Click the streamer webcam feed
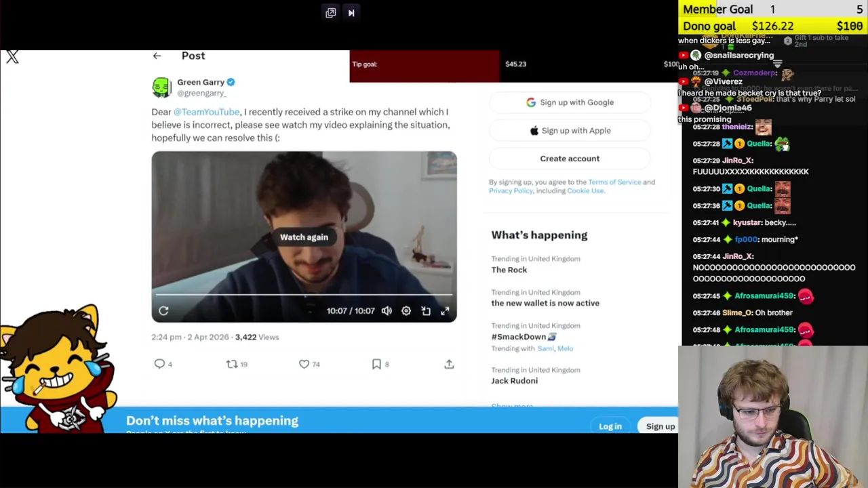Screen dimensions: 868x488 (773, 417)
